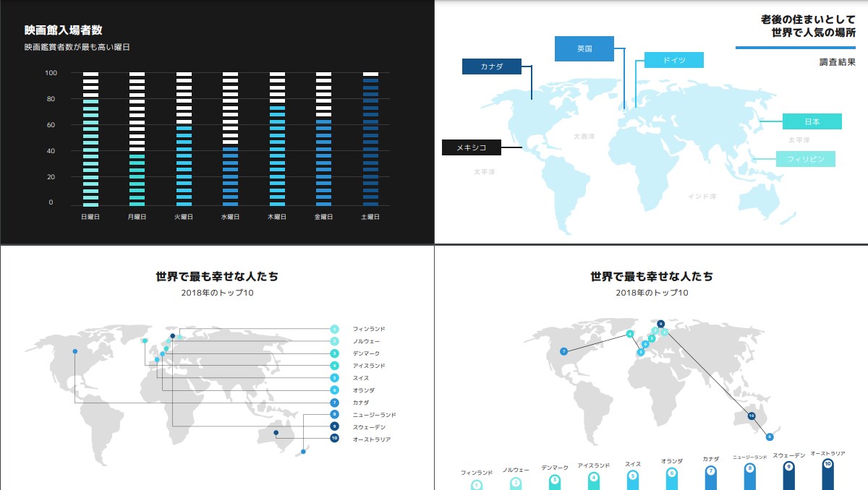Image resolution: width=868 pixels, height=490 pixels.
Task: Click the numbered 7 marker on North America
Action: pyautogui.click(x=563, y=351)
